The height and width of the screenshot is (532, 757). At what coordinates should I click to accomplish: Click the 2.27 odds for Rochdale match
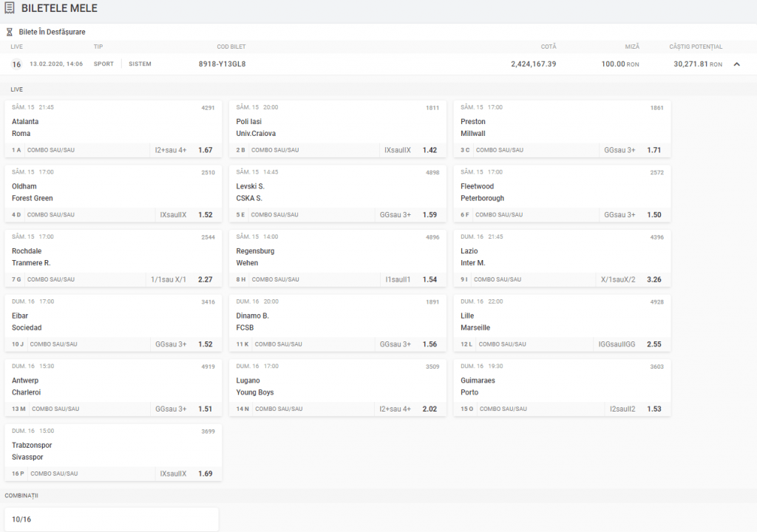[205, 280]
